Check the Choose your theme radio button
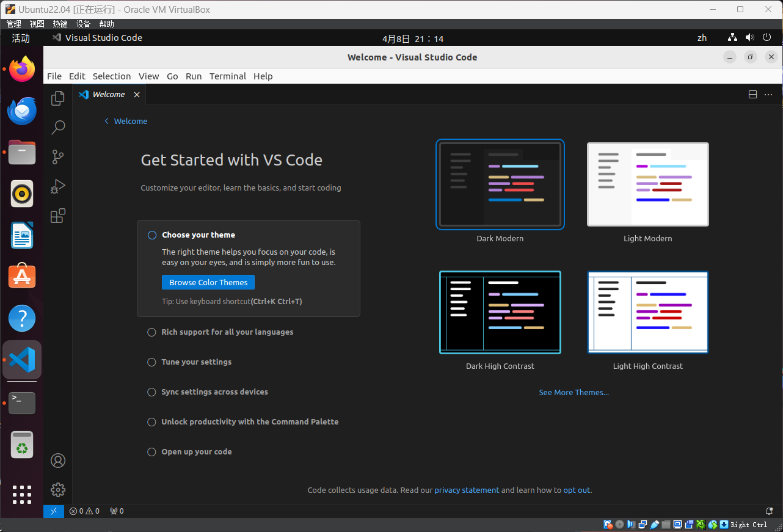This screenshot has height=532, width=783. 151,235
